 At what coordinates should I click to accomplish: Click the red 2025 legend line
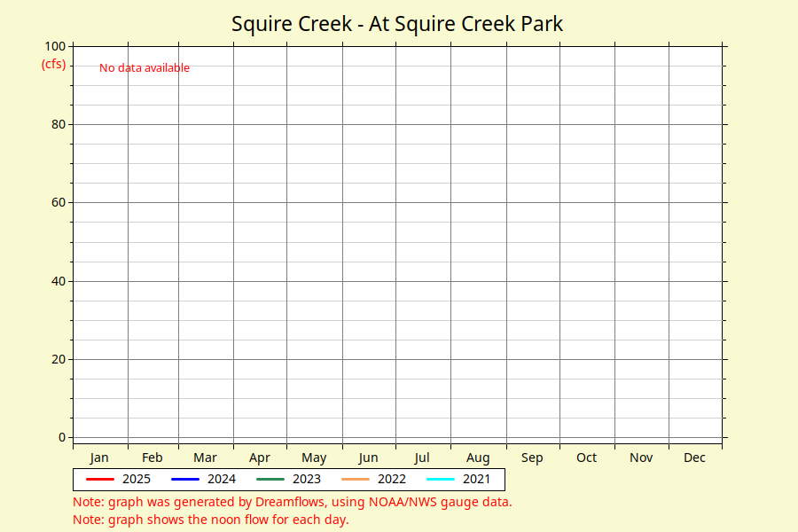tap(100, 479)
